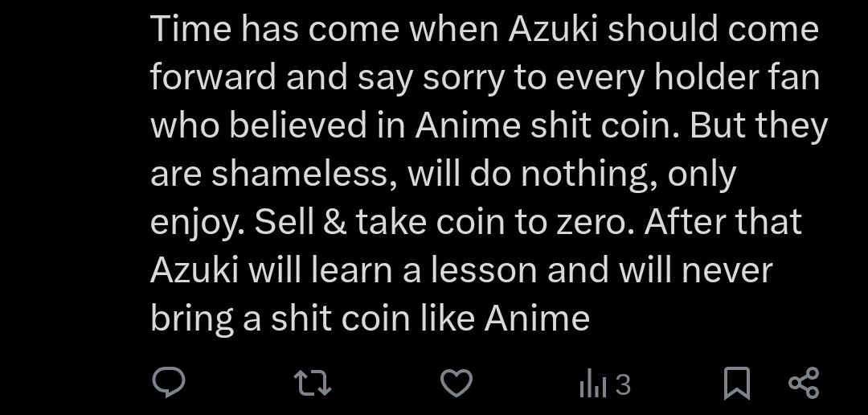The width and height of the screenshot is (868, 415).
Task: Click the words "will never" in the tweet
Action: [x=695, y=270]
